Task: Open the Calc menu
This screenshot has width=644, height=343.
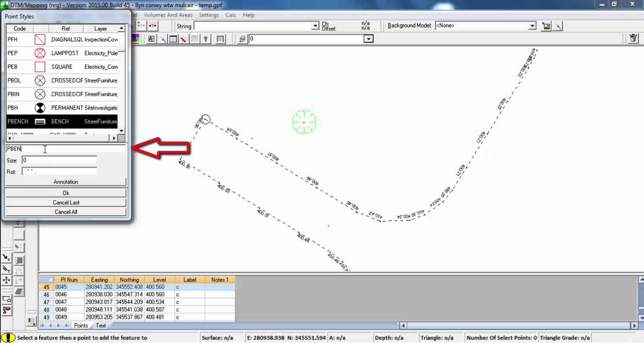Action: 231,15
